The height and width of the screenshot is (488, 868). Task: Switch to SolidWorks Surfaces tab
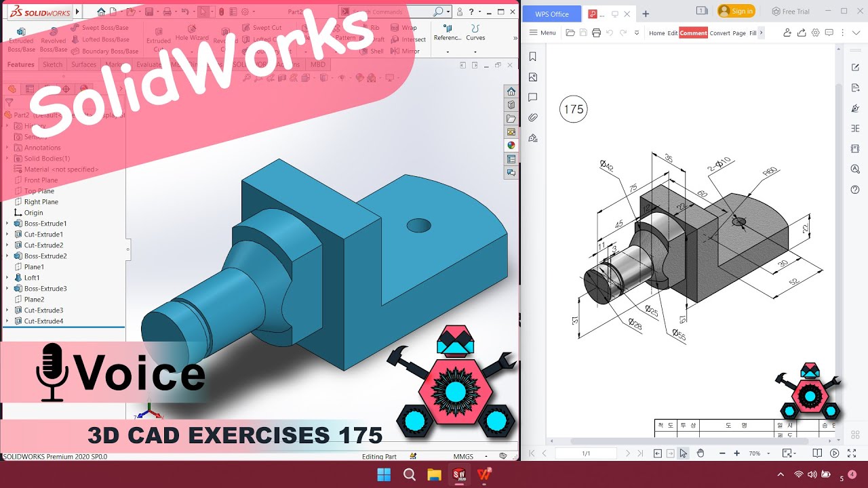tap(84, 64)
